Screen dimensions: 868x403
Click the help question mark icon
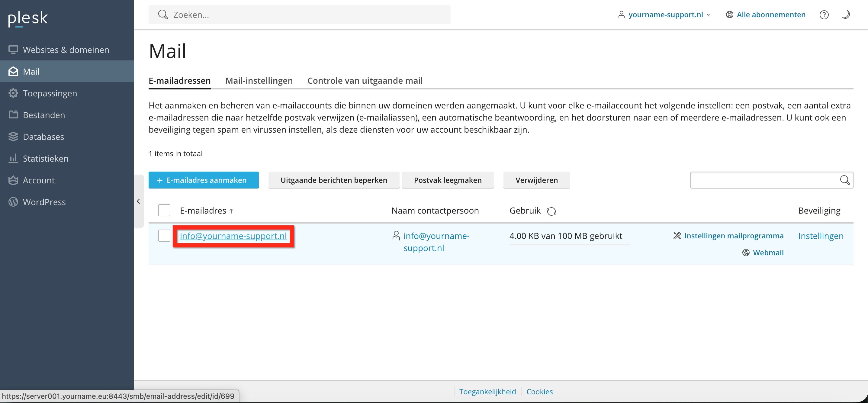click(824, 15)
